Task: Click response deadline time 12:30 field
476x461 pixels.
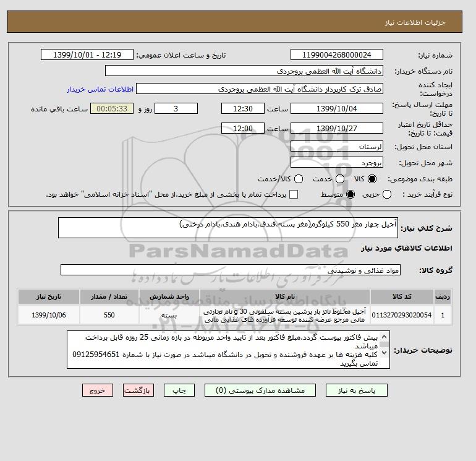Action: [243, 108]
